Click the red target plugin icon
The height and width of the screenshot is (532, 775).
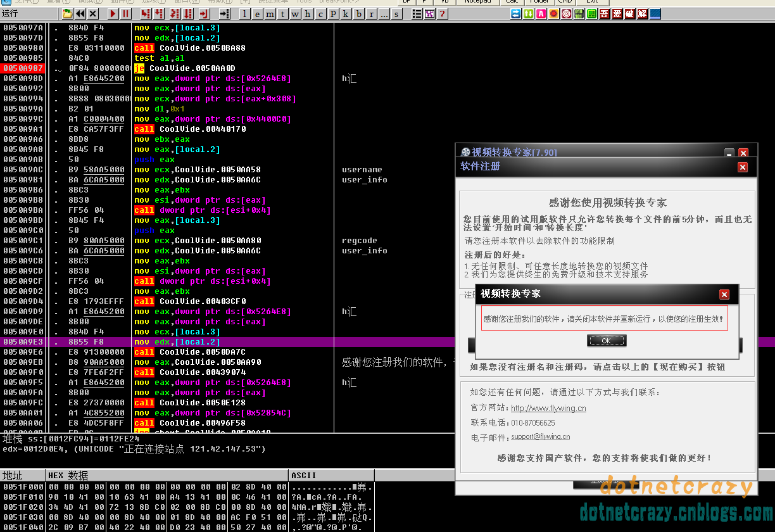(x=566, y=13)
